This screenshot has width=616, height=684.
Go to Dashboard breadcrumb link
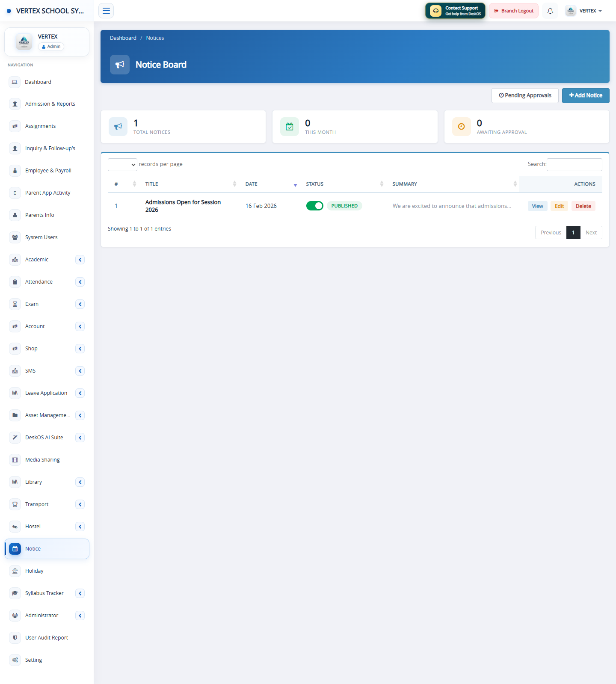(123, 38)
